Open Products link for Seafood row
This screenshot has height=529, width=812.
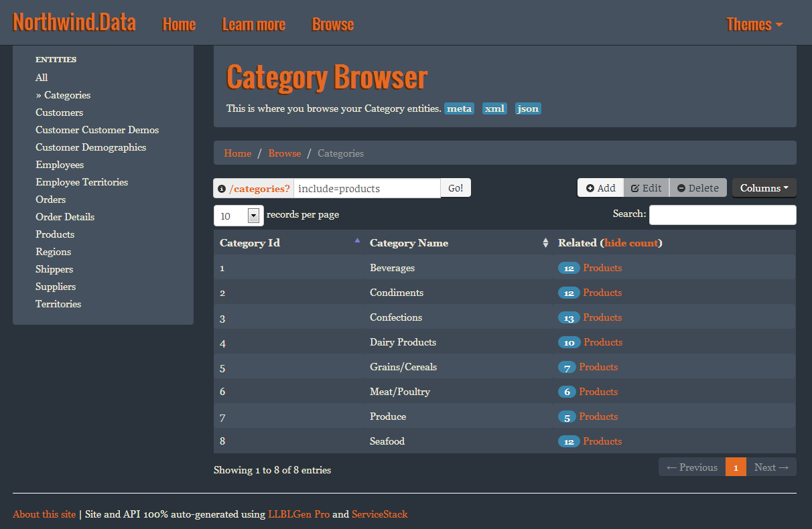coord(602,441)
